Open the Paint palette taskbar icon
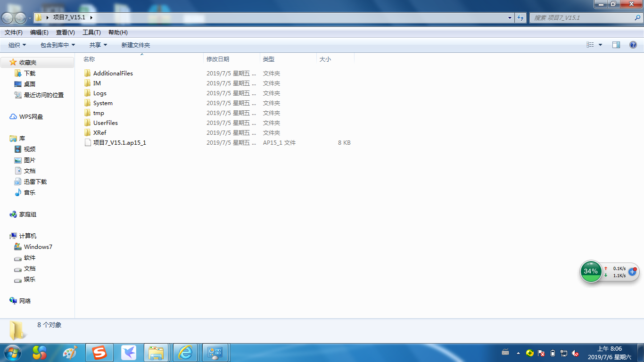 coord(70,353)
